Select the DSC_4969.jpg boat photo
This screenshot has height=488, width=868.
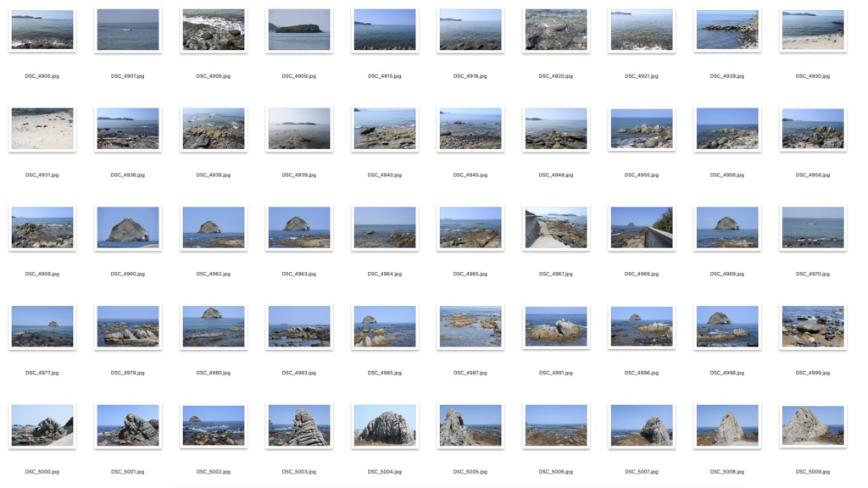click(726, 226)
